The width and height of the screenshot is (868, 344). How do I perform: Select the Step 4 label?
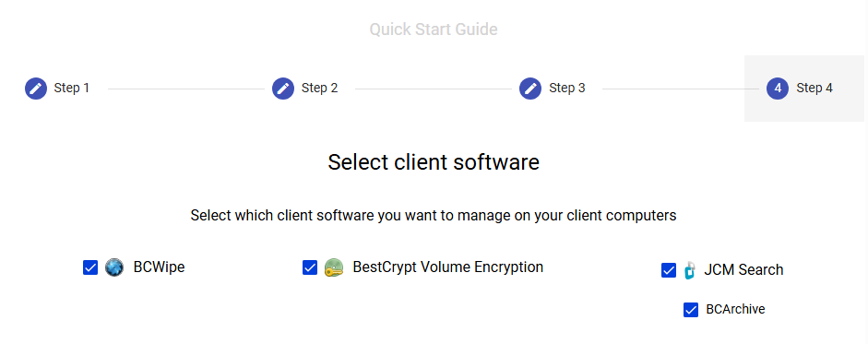click(814, 88)
